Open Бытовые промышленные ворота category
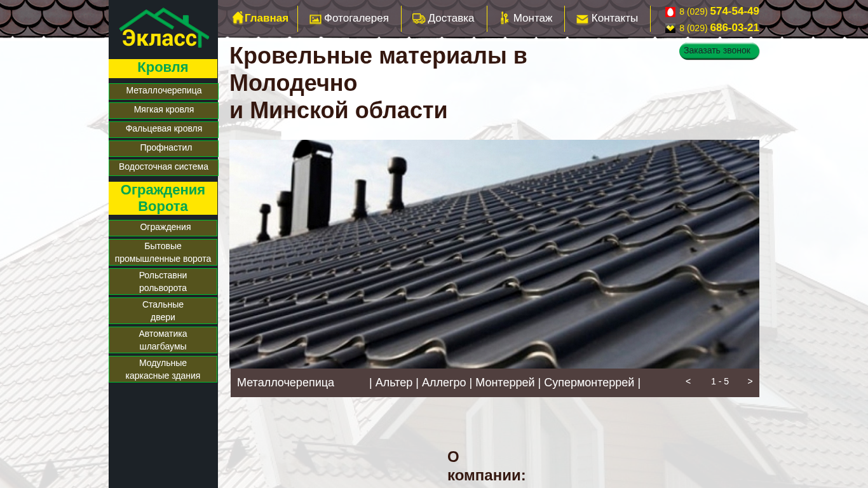This screenshot has height=488, width=868. [163, 252]
